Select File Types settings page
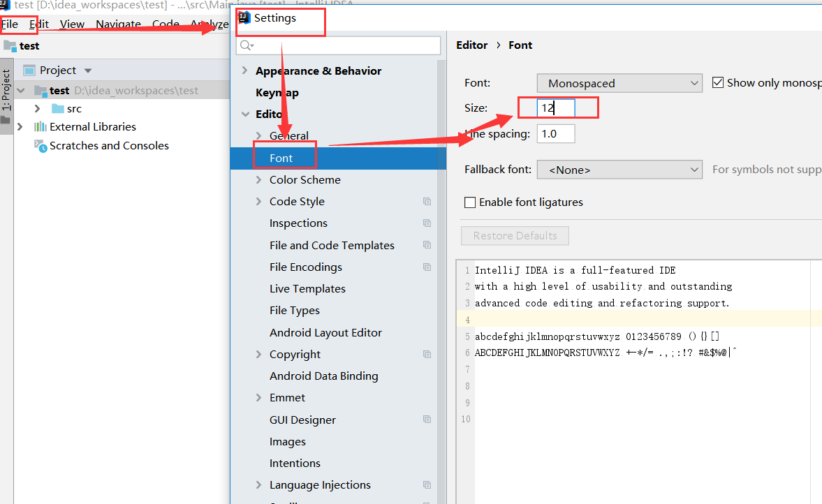 pos(295,311)
